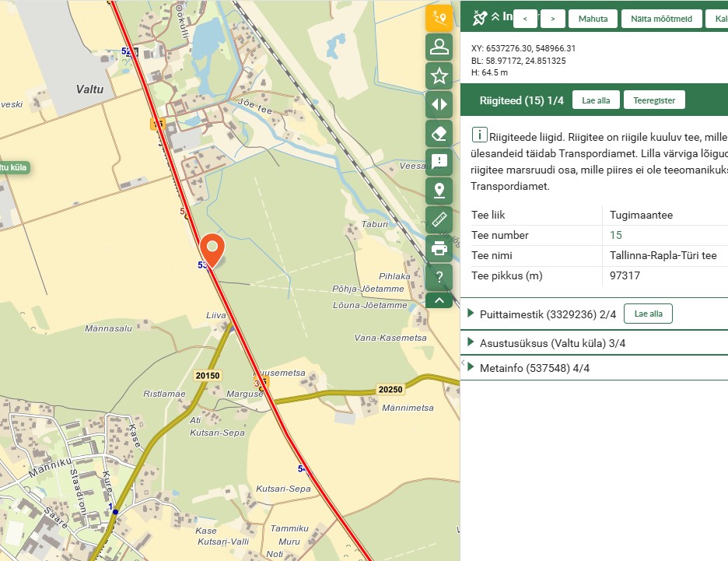This screenshot has width=728, height=561.
Task: Open the feedback report icon
Action: pos(439,162)
